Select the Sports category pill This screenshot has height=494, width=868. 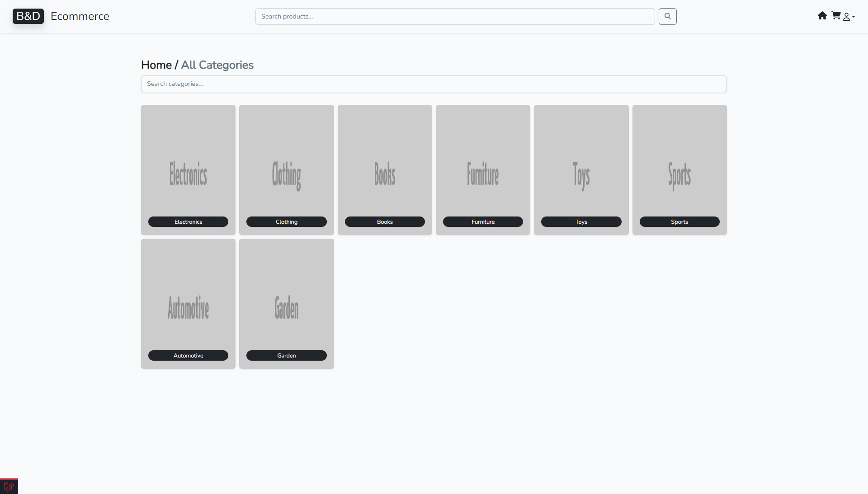[679, 222]
